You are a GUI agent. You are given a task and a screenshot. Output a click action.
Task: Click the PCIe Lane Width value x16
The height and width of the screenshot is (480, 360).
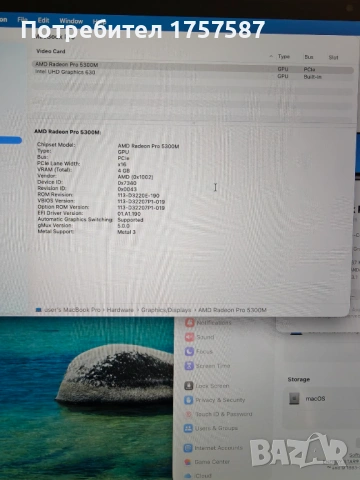click(122, 164)
